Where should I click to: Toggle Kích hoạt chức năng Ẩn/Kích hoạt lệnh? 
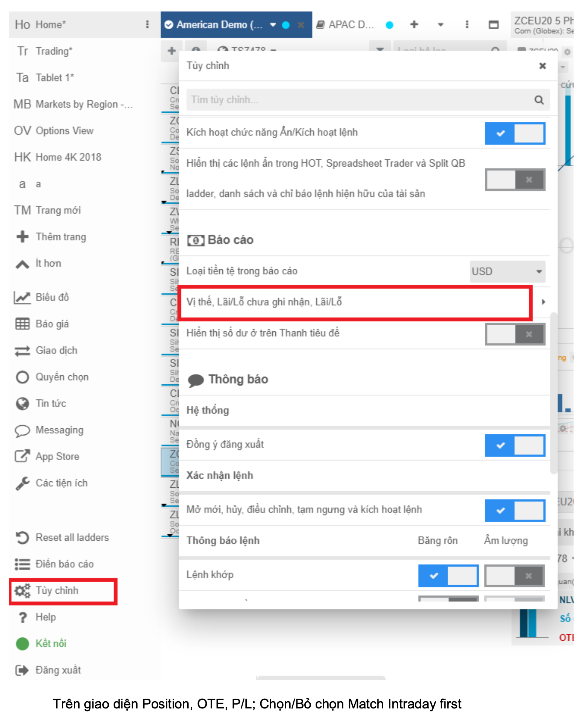tap(515, 133)
